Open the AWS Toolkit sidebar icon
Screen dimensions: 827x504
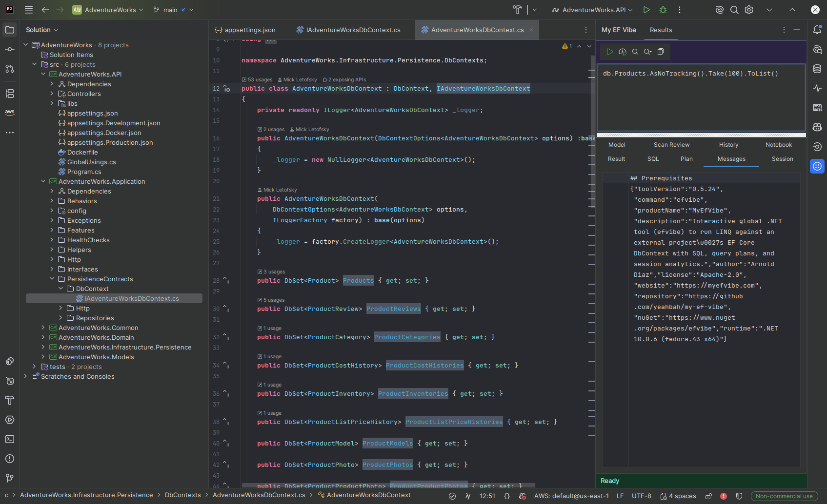(x=10, y=113)
